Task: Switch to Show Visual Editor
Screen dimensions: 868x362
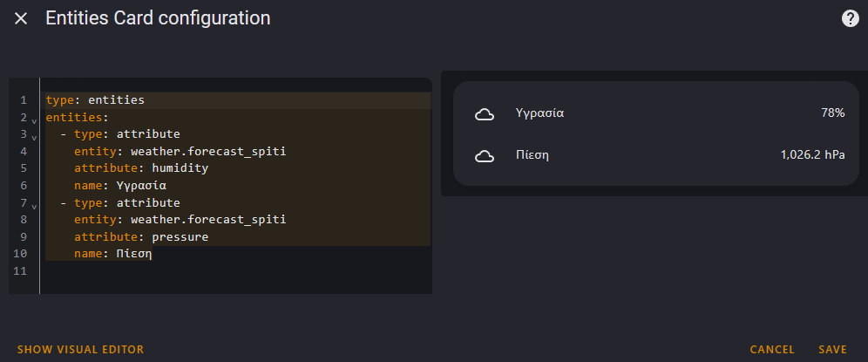Action: 80,350
